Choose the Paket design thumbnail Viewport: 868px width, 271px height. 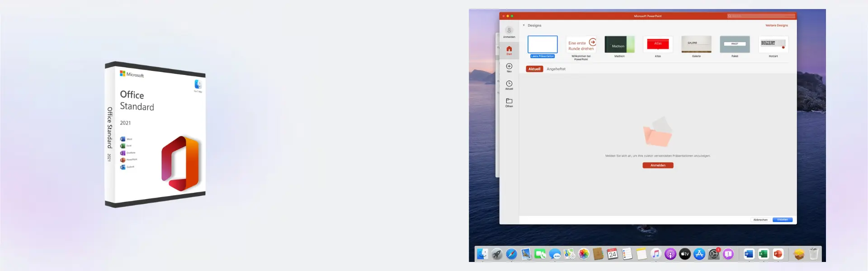[x=735, y=44]
